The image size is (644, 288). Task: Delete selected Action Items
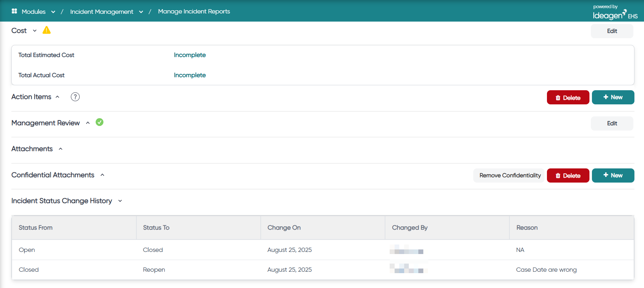[x=568, y=97]
